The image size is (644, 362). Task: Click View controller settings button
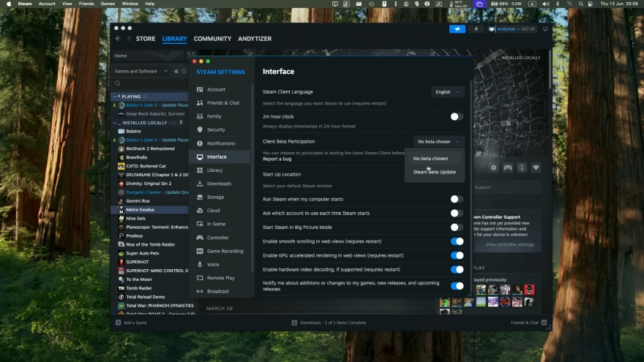pyautogui.click(x=509, y=244)
